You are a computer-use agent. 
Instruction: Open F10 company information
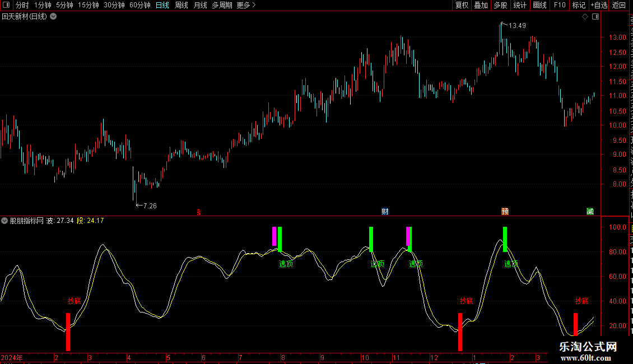[560, 5]
